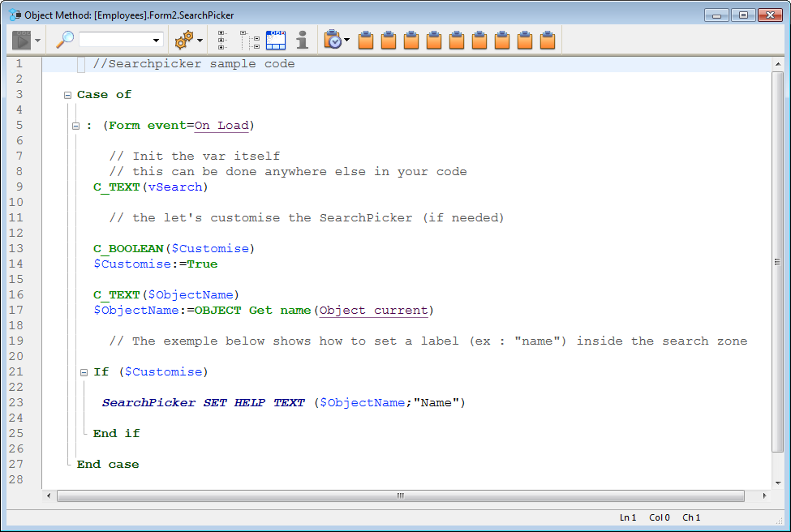
Task: Click in the find text input field
Action: (x=114, y=40)
